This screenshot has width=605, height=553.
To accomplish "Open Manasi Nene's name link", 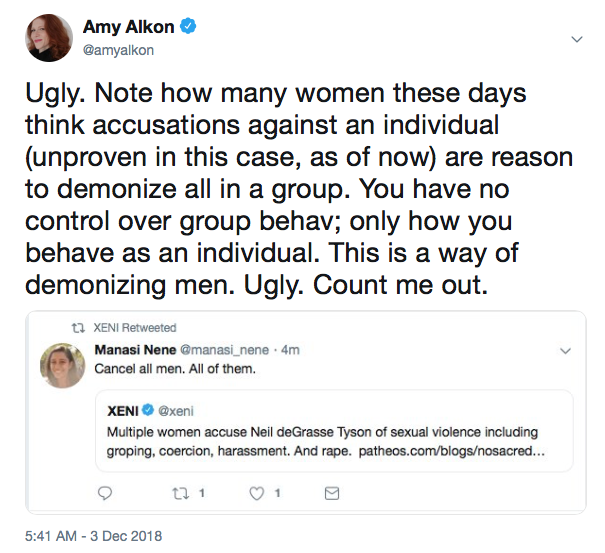I will (136, 350).
